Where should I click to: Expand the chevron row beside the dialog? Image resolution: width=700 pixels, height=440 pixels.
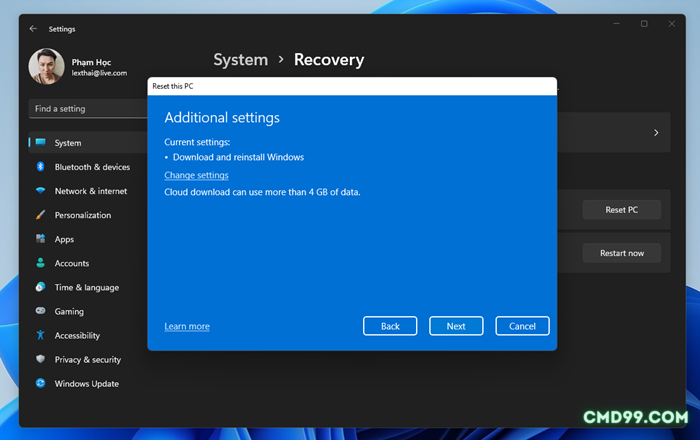[656, 133]
